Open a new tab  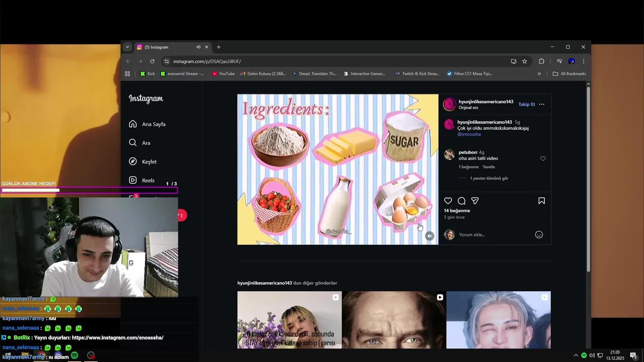[218, 47]
